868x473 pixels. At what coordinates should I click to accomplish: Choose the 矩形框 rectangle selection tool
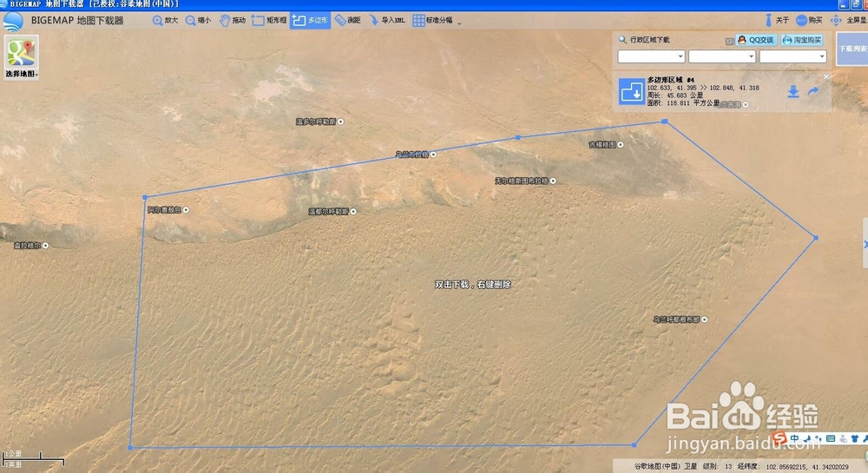[269, 21]
